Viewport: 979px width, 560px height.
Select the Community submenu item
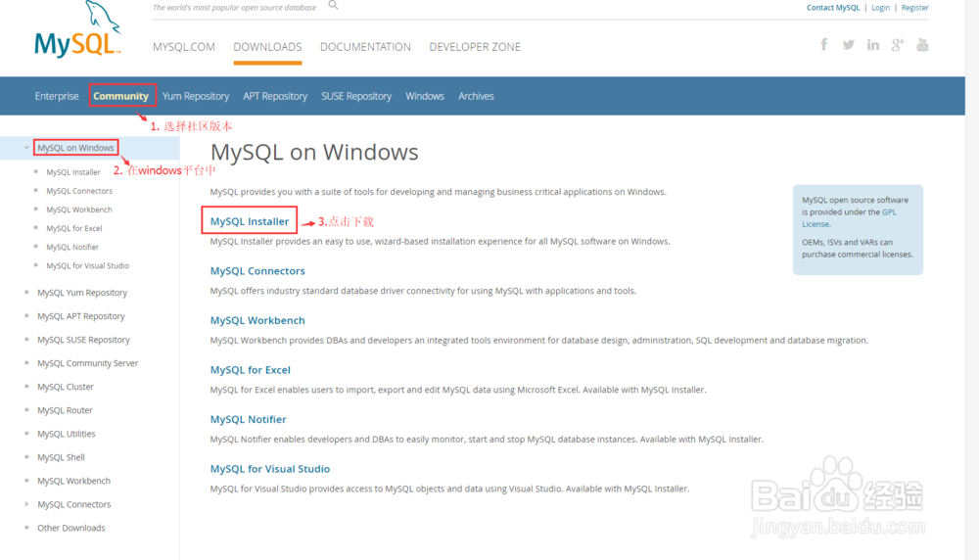tap(121, 96)
